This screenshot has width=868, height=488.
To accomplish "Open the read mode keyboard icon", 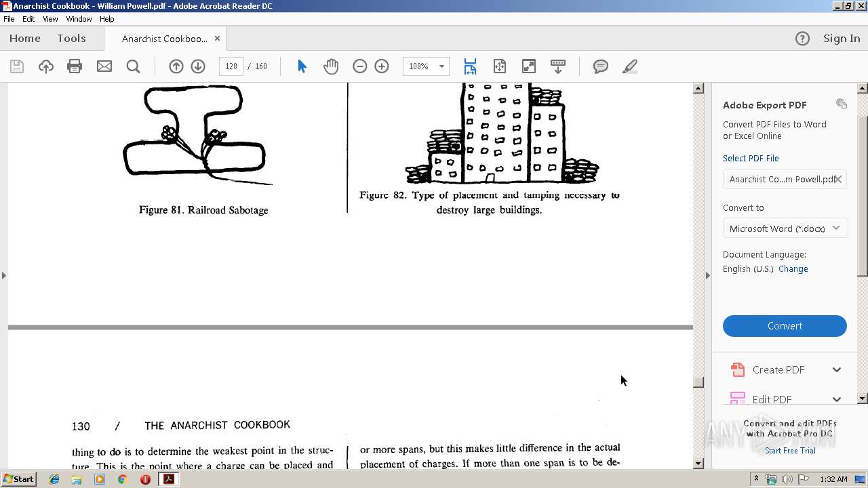I will (558, 66).
